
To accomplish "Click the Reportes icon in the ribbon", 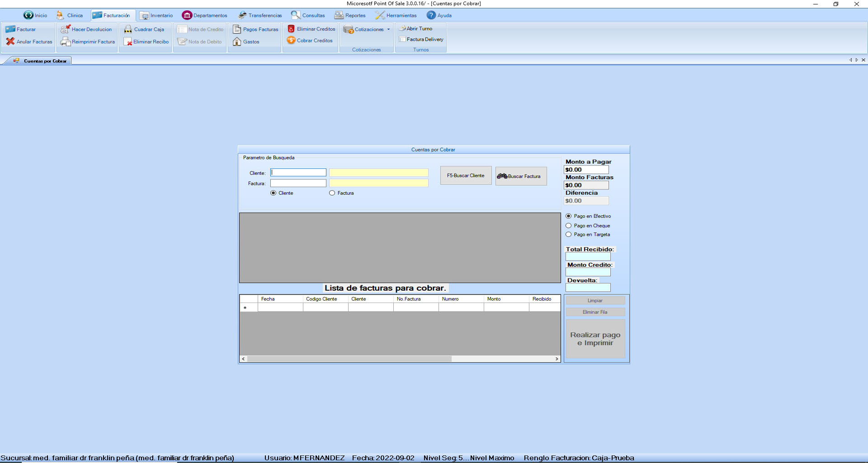I will point(339,15).
